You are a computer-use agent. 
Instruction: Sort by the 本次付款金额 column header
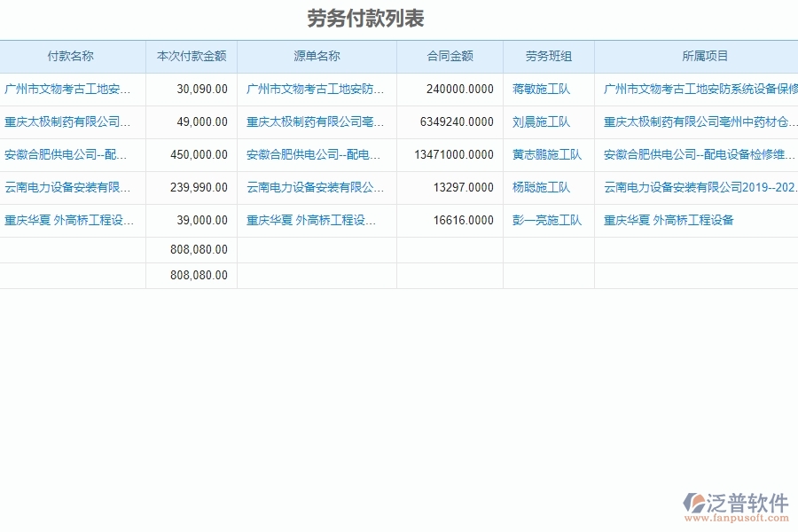click(192, 56)
